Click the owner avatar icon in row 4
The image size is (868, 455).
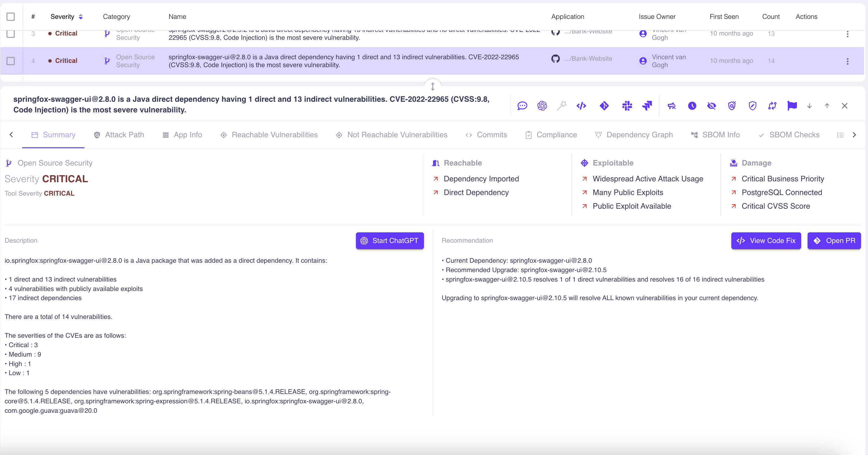pos(643,61)
